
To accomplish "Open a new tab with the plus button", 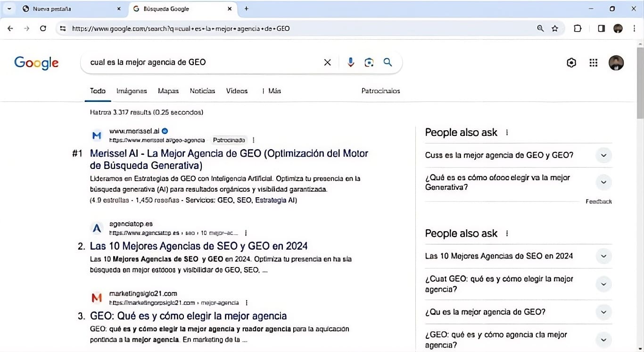I will point(246,8).
